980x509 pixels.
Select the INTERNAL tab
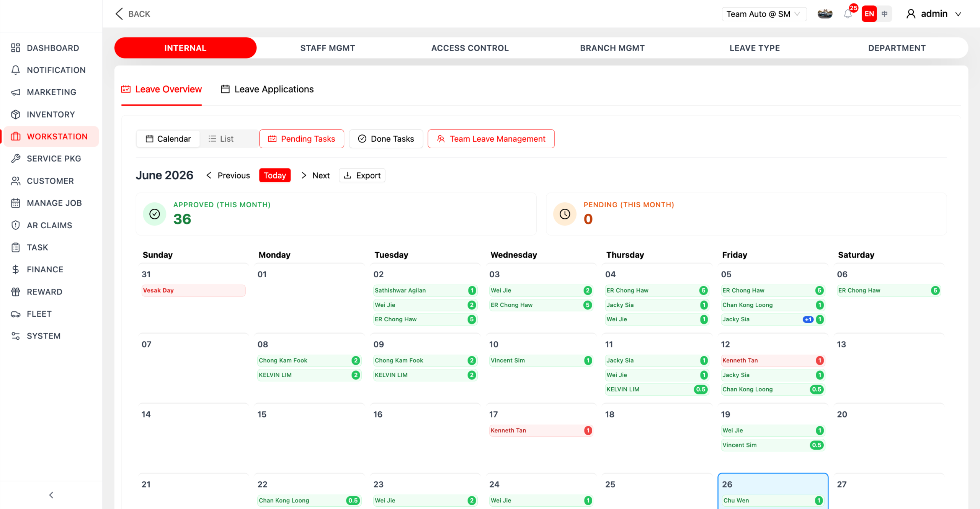click(185, 48)
